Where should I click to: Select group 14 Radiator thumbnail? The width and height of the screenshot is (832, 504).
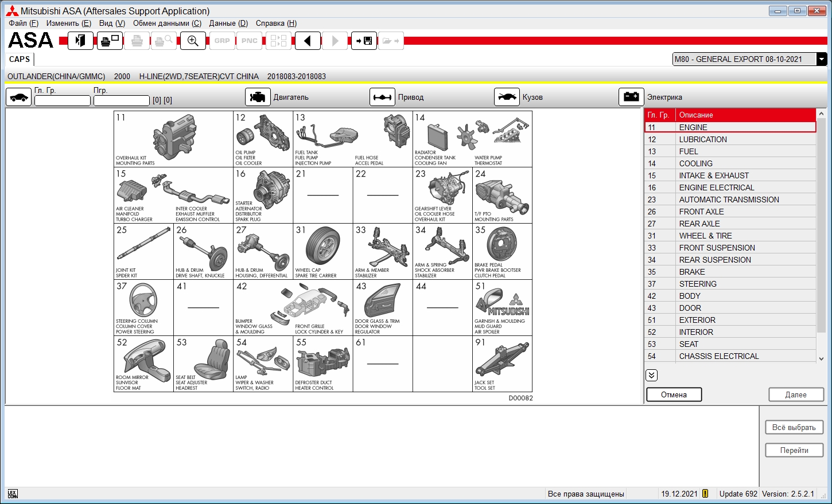(x=473, y=139)
